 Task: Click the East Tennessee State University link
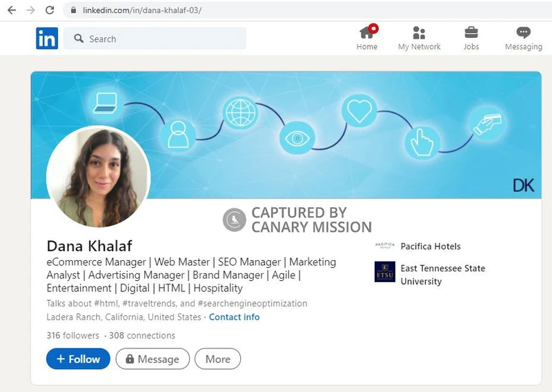click(x=443, y=275)
